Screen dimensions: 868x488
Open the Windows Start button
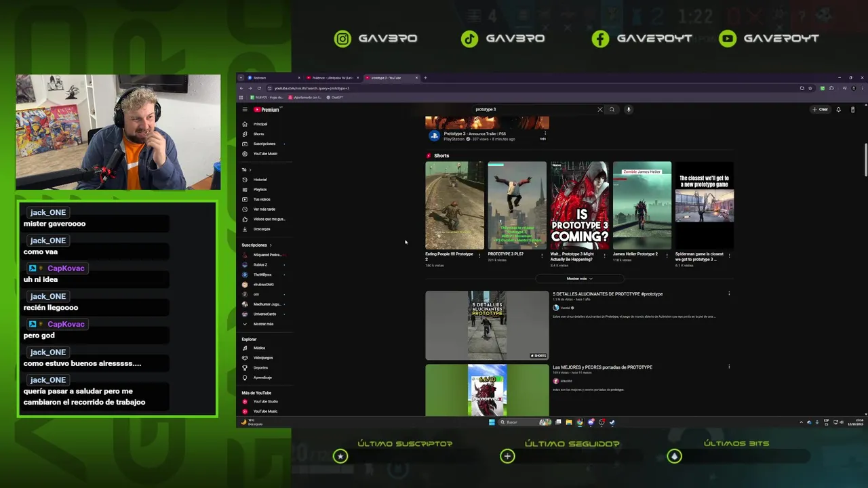tap(492, 422)
